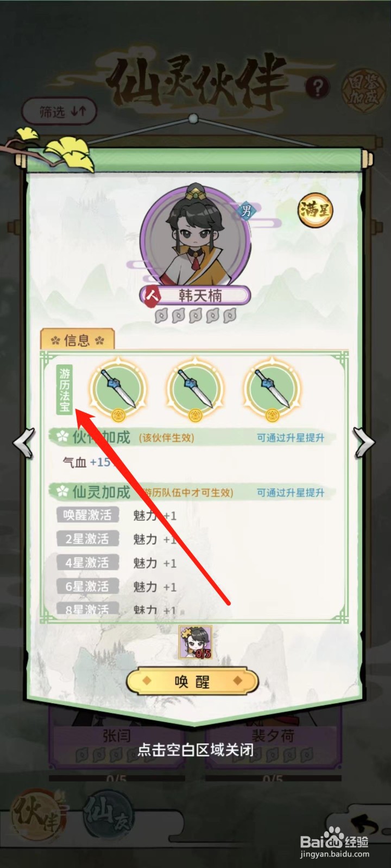Image resolution: width=391 pixels, height=868 pixels.
Task: Tap the 满星 gold badge
Action: point(315,210)
